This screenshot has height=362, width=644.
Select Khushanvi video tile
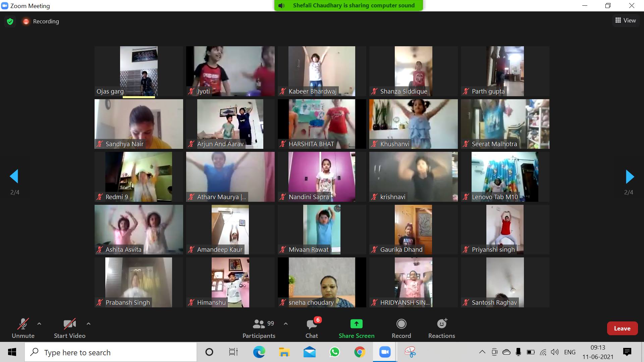[414, 124]
